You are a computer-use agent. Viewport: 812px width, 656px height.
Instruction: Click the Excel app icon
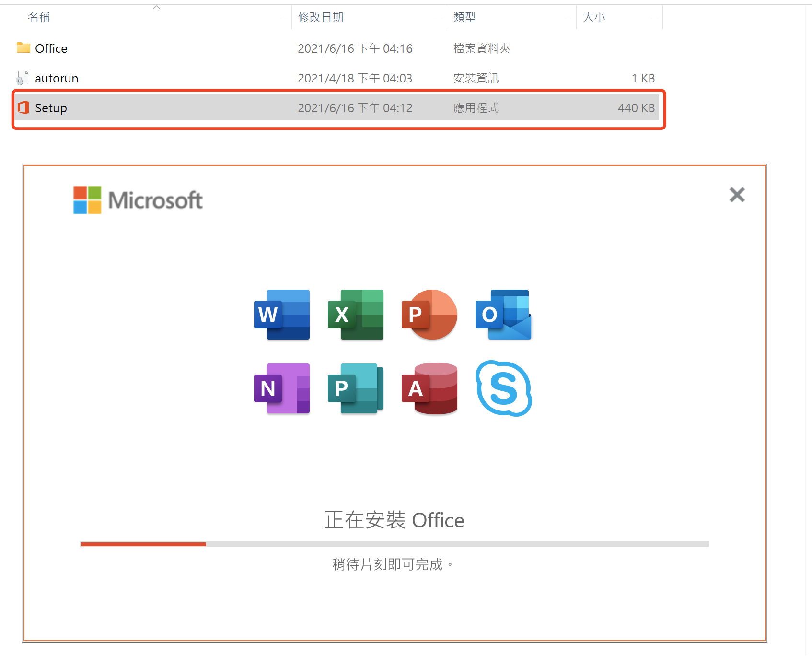[x=356, y=315]
